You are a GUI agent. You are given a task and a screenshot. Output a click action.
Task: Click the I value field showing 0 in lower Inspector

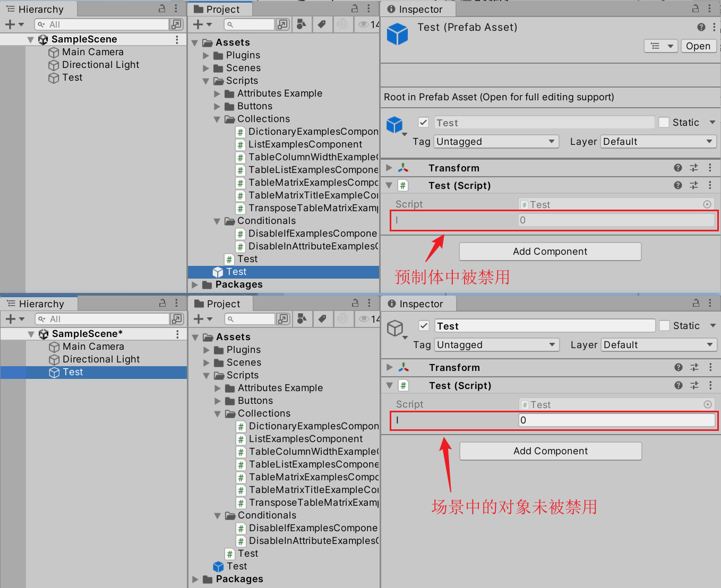click(x=617, y=420)
